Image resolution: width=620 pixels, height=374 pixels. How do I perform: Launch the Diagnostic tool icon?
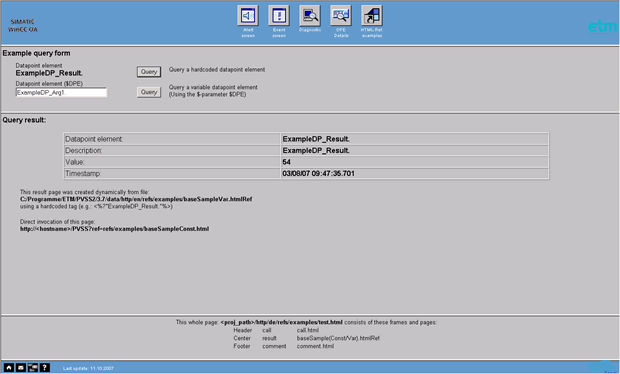(310, 16)
